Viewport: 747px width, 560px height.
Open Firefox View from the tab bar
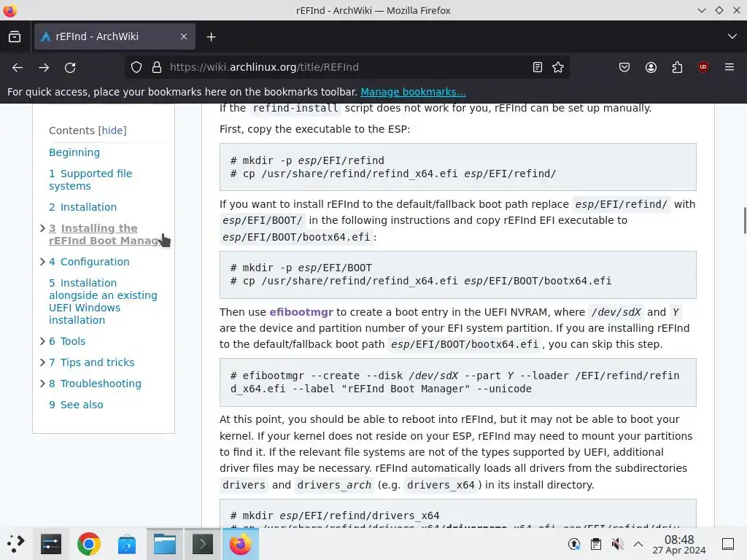click(x=15, y=36)
